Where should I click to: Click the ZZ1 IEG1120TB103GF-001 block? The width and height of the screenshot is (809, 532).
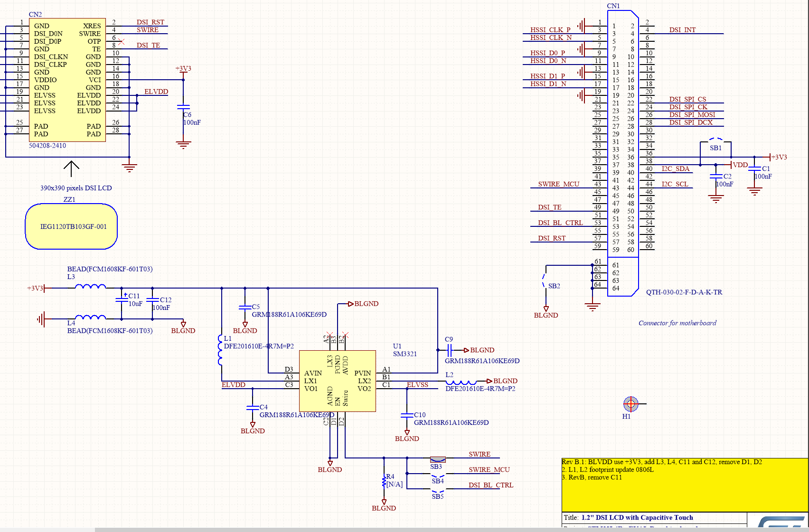pos(71,226)
